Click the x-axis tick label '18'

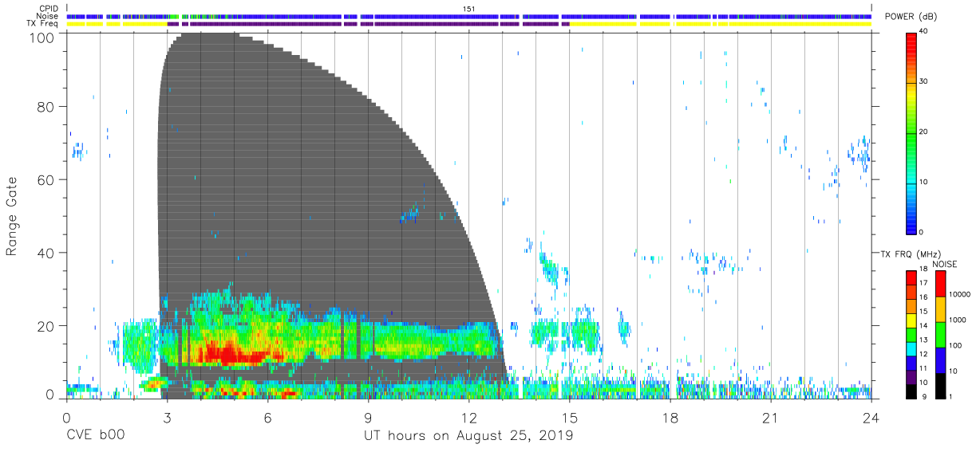pos(670,417)
